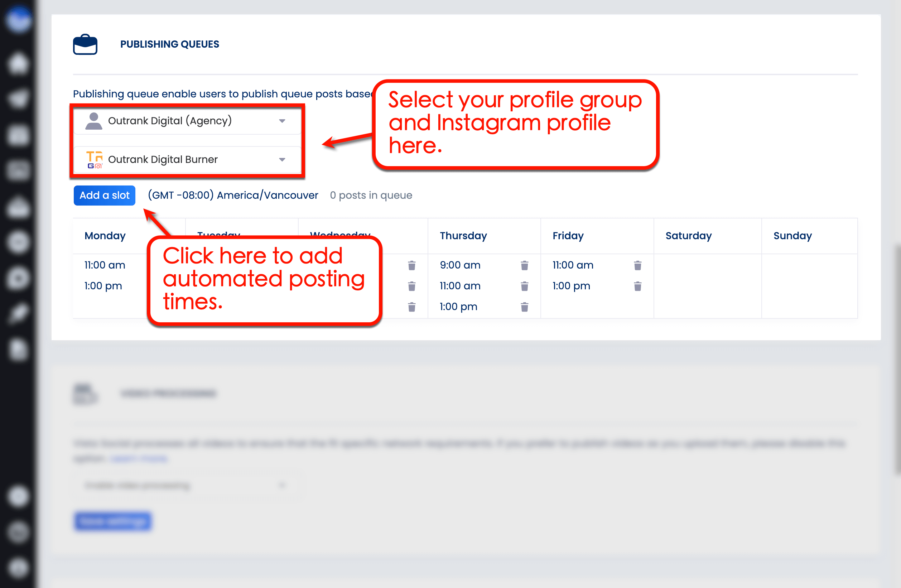Click the person icon beside Outrank Digital (Agency)
Screen dimensions: 901x588
point(93,120)
